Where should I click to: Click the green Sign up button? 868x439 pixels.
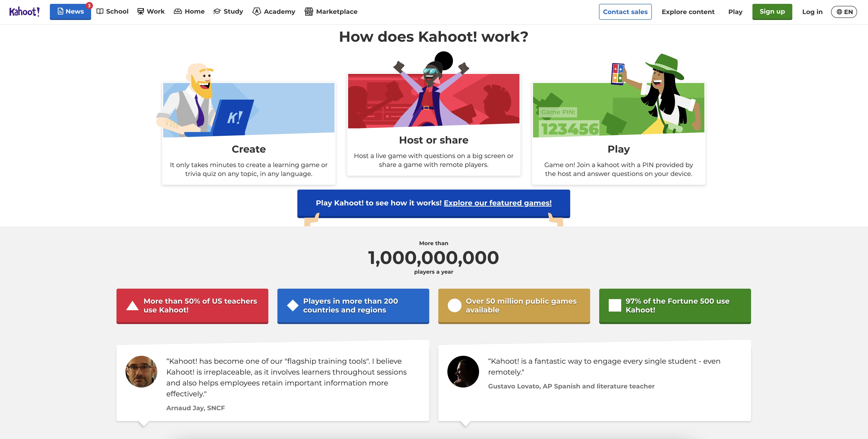coord(772,12)
